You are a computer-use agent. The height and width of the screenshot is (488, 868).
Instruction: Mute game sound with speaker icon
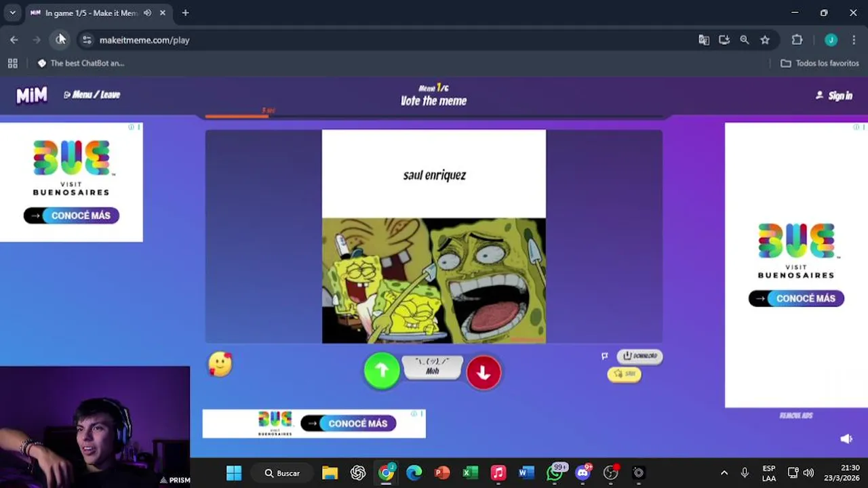point(846,439)
